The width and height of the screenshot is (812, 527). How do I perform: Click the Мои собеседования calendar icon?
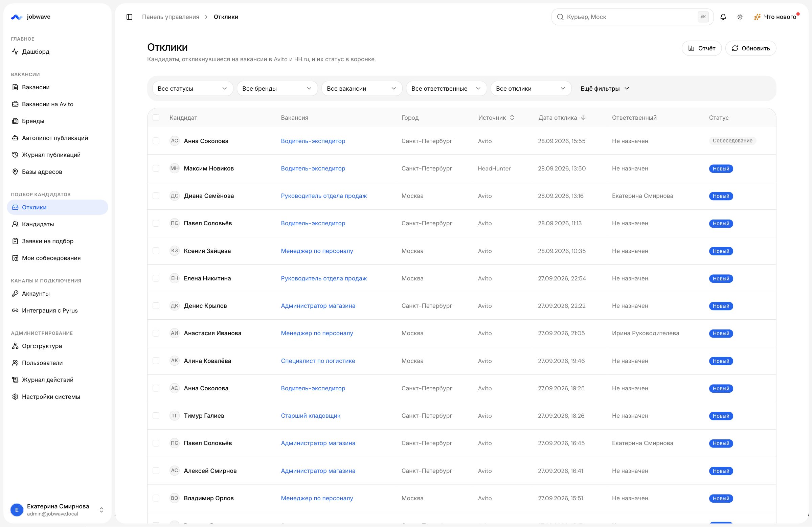click(15, 258)
